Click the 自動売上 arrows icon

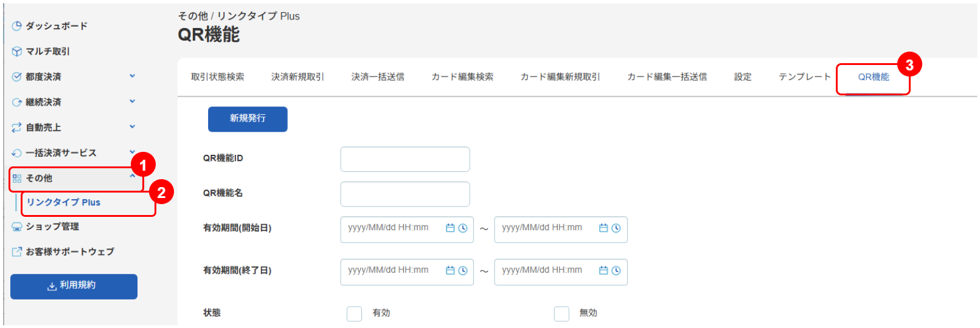17,128
